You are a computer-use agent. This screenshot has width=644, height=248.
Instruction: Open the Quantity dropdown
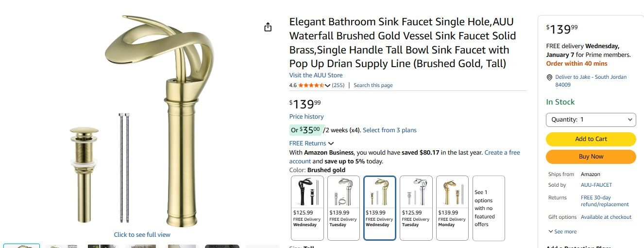591,120
